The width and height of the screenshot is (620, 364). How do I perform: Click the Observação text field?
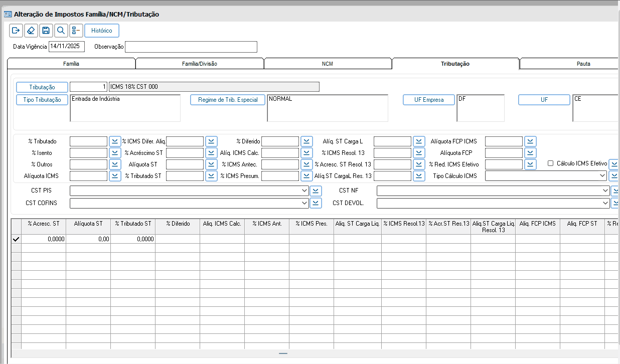tap(191, 47)
